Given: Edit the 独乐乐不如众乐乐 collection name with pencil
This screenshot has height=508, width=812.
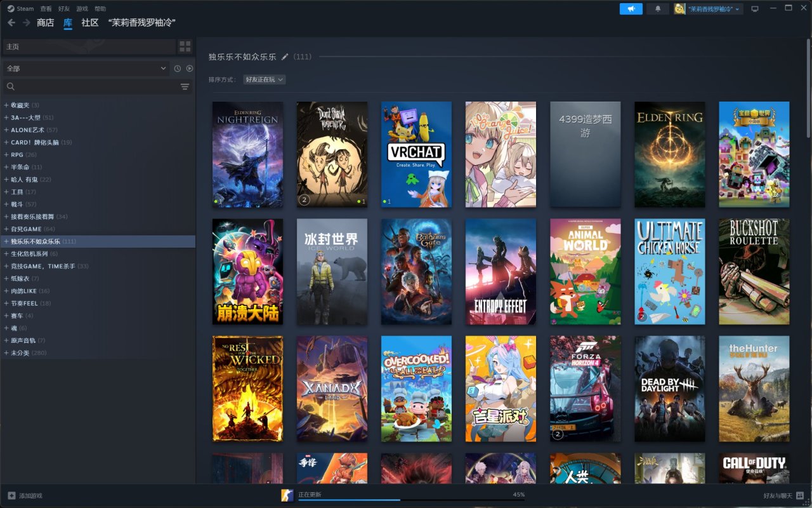Looking at the screenshot, I should click(x=285, y=57).
